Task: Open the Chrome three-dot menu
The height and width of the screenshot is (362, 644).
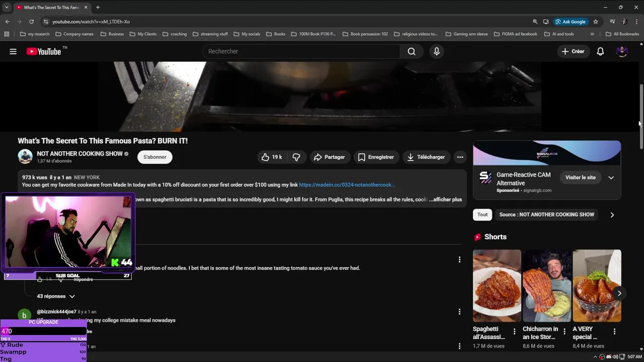Action: [x=636, y=22]
